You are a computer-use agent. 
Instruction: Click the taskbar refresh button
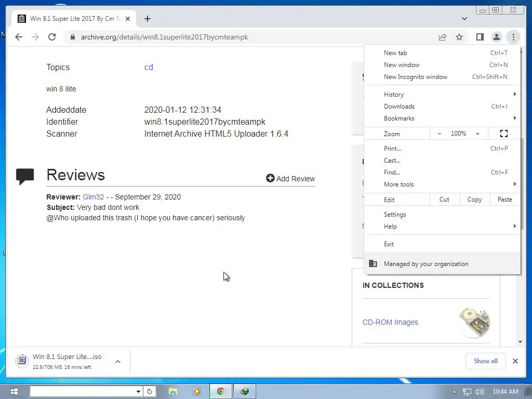pos(149,391)
